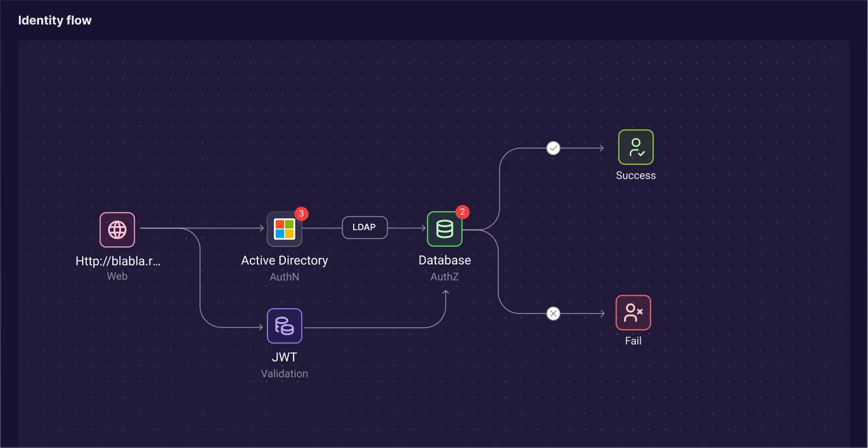This screenshot has width=868, height=448.
Task: Click the Http://blabla.r... label
Action: pyautogui.click(x=118, y=261)
